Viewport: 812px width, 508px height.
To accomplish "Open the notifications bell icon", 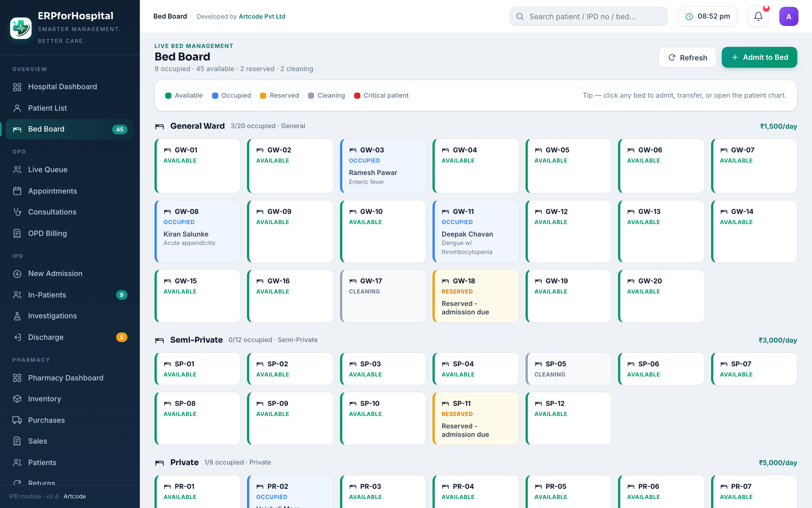I will [x=758, y=16].
